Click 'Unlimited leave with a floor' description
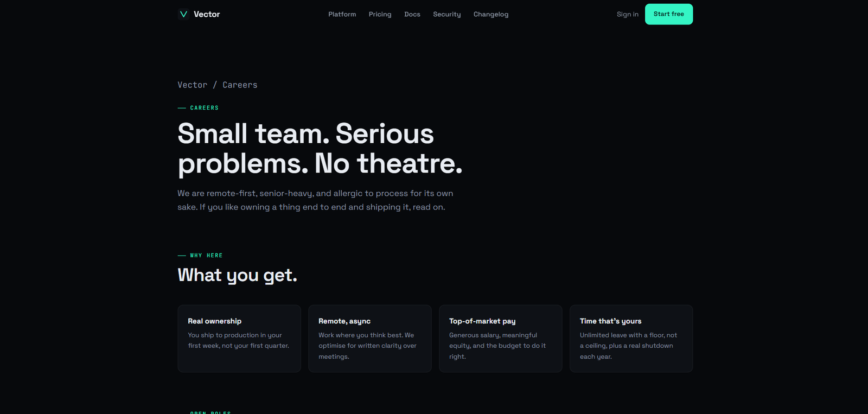The width and height of the screenshot is (868, 414). pos(628,346)
